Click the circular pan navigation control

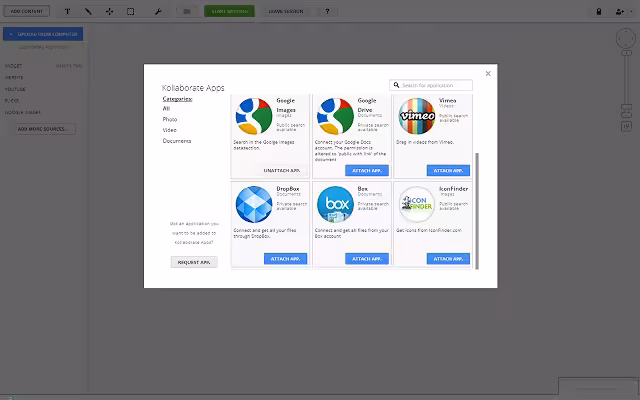tap(626, 39)
